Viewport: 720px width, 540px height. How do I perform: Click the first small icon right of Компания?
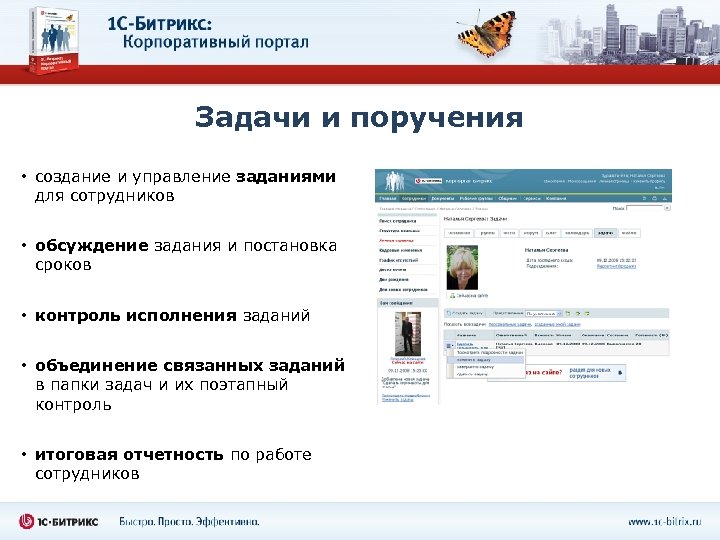click(644, 198)
